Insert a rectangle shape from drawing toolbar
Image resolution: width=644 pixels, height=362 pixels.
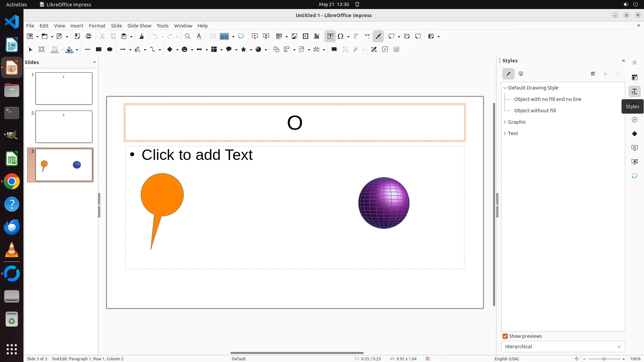pos(98,50)
